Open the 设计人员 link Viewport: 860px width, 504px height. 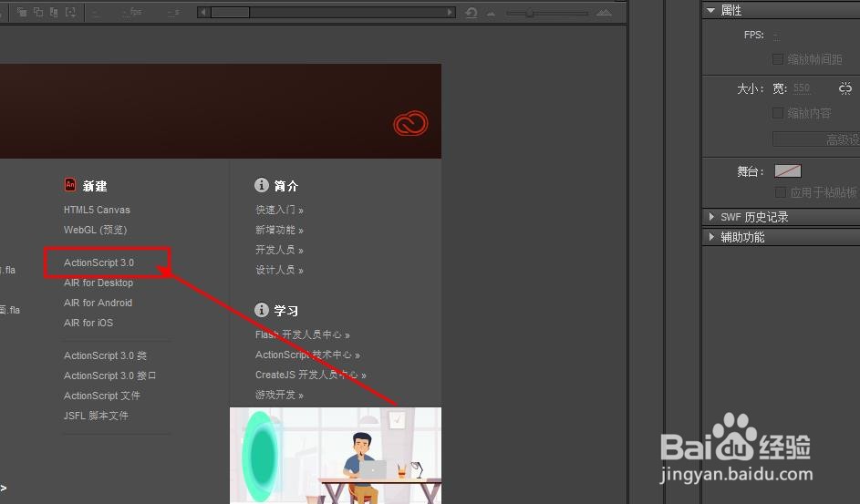coord(279,270)
